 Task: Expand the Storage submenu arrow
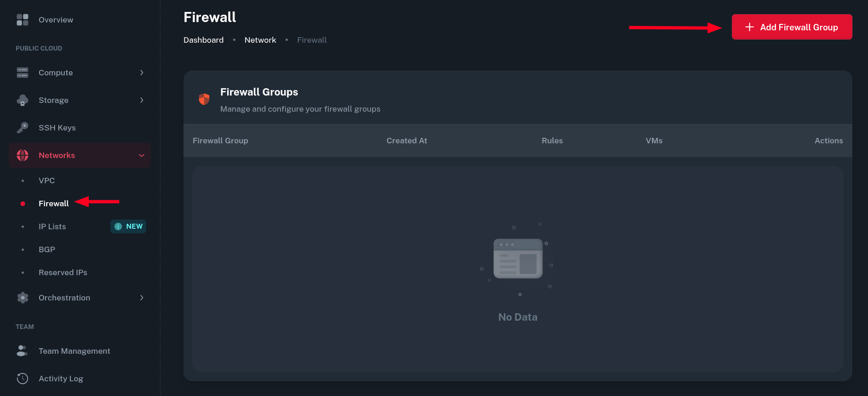(142, 100)
